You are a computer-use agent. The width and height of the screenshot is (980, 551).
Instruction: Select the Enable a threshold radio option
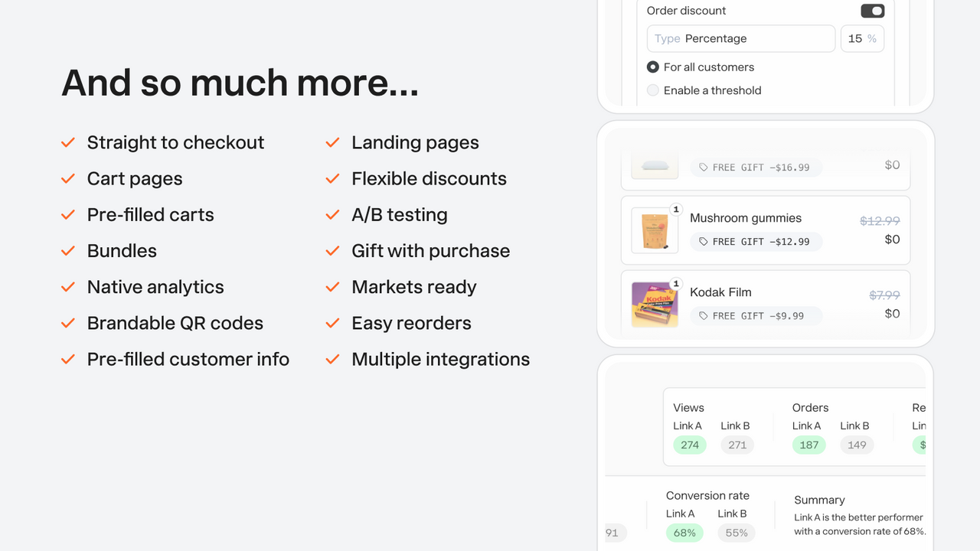(653, 90)
